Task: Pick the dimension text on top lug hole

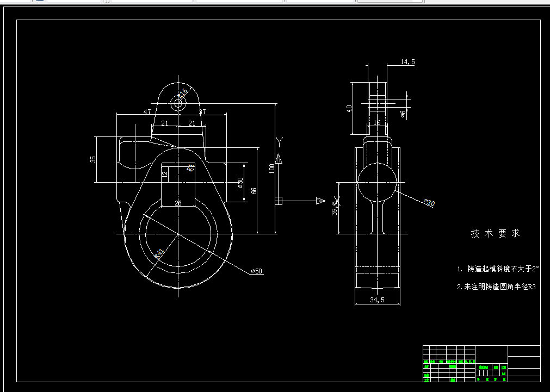Action: 183,92
